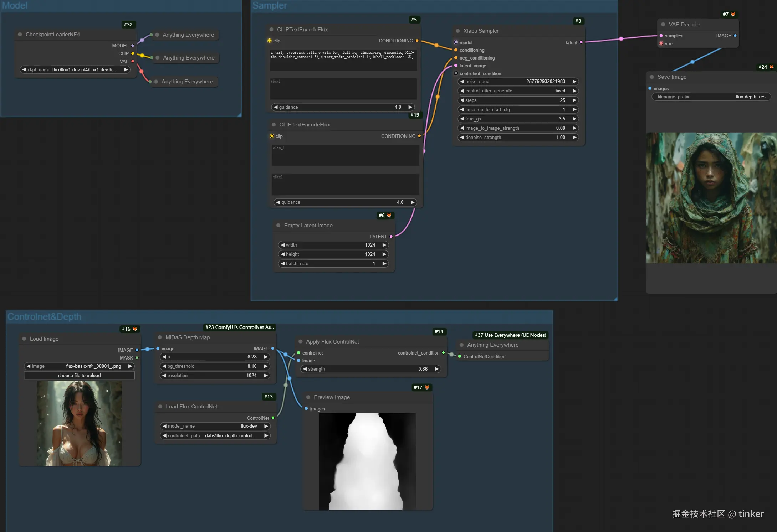Click the #37 Use Everywhere badge label

pyautogui.click(x=510, y=335)
